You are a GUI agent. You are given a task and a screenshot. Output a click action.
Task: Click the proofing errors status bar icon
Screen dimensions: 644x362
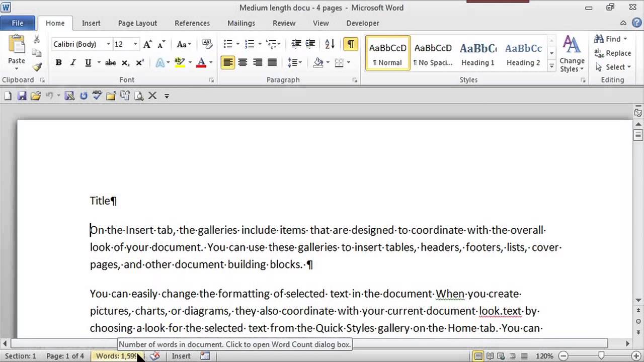click(155, 356)
